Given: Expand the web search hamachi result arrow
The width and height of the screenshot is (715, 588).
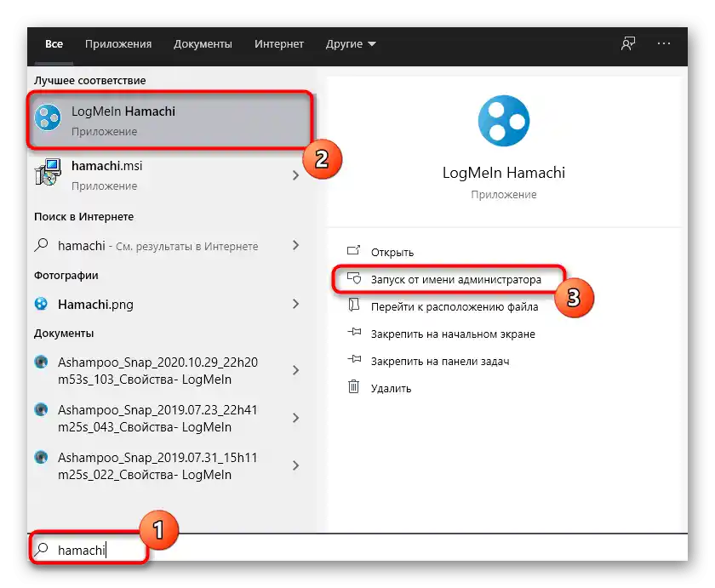Looking at the screenshot, I should [x=295, y=245].
